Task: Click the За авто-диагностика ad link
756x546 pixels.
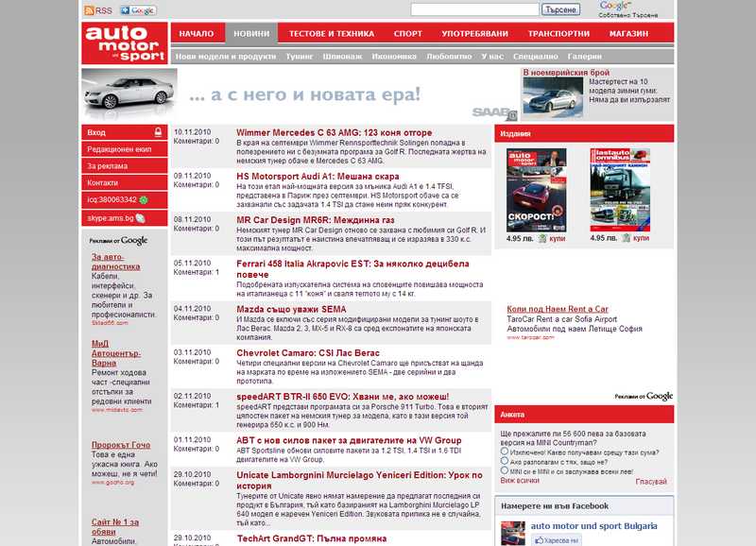Action: tap(115, 262)
